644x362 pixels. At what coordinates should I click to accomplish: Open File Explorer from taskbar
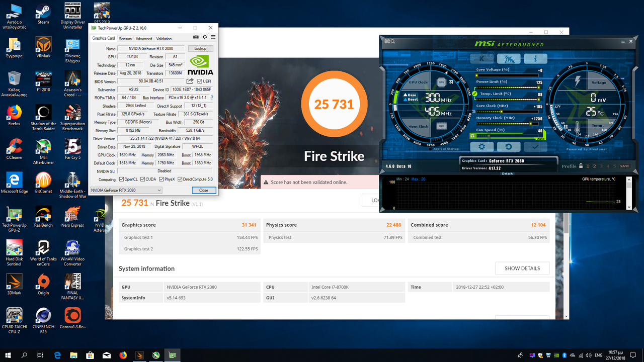click(74, 355)
